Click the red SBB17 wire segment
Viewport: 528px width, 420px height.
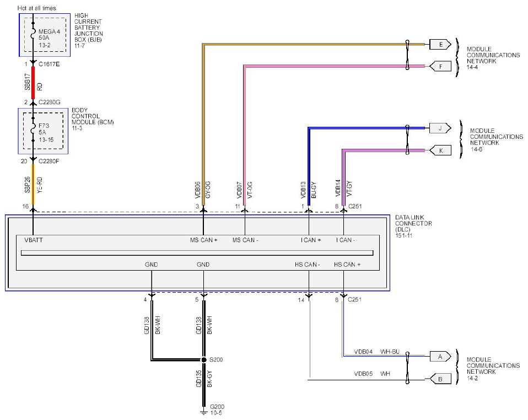tap(33, 83)
